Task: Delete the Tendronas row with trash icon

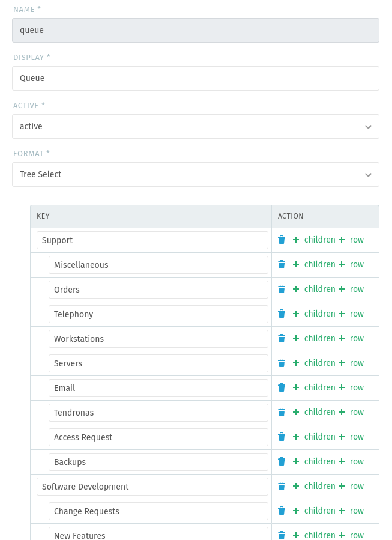Action: tap(282, 412)
